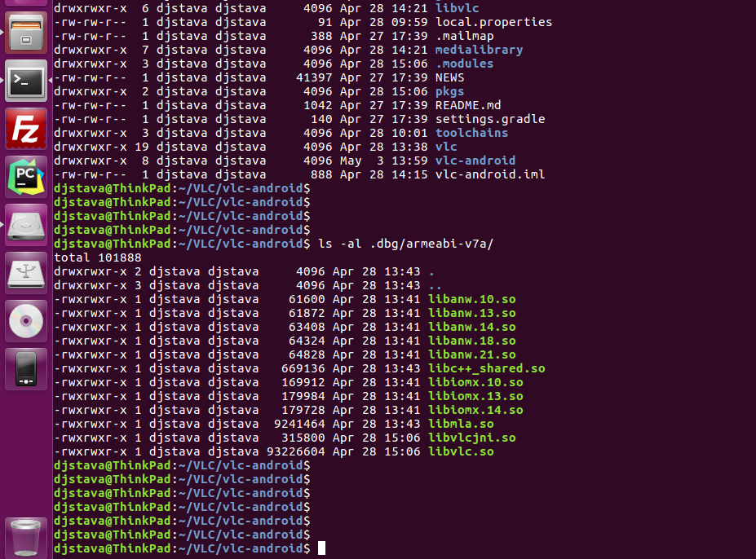
Task: Click the terminal cursor at the last prompt
Action: [321, 548]
